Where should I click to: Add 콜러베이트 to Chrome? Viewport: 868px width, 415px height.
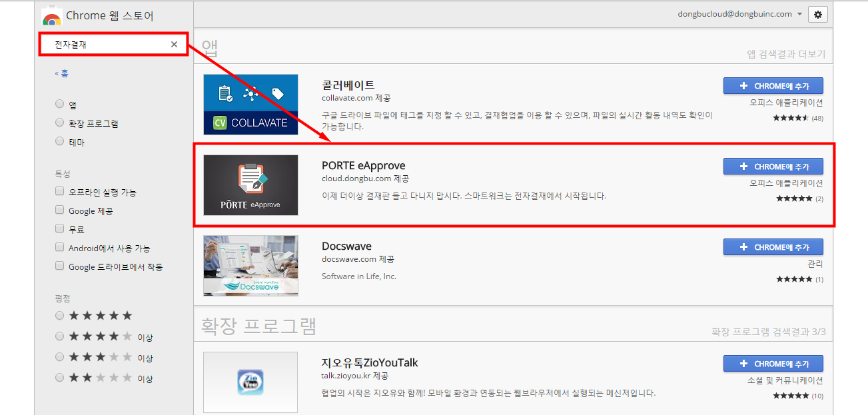coord(773,86)
